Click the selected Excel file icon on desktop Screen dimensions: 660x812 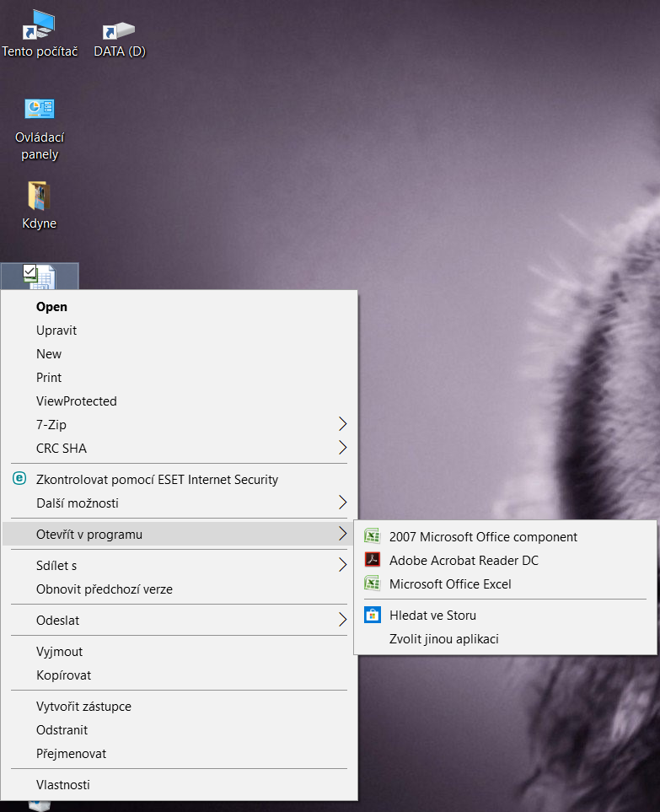click(40, 277)
